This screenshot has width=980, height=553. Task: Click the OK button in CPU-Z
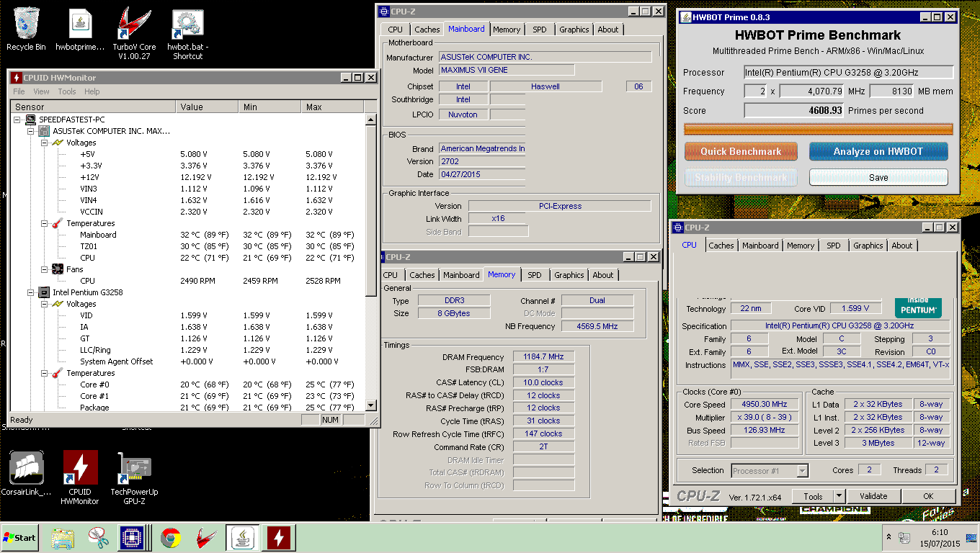(x=928, y=496)
